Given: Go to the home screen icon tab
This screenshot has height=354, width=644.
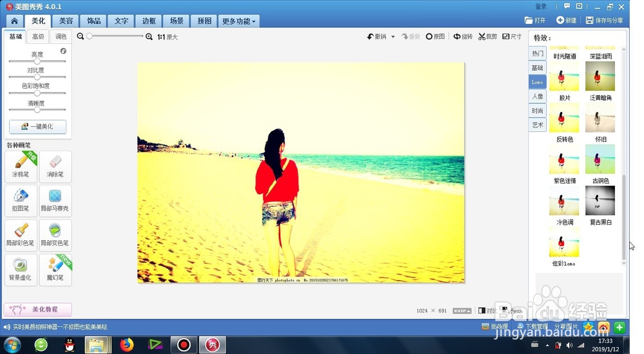Looking at the screenshot, I should 14,21.
